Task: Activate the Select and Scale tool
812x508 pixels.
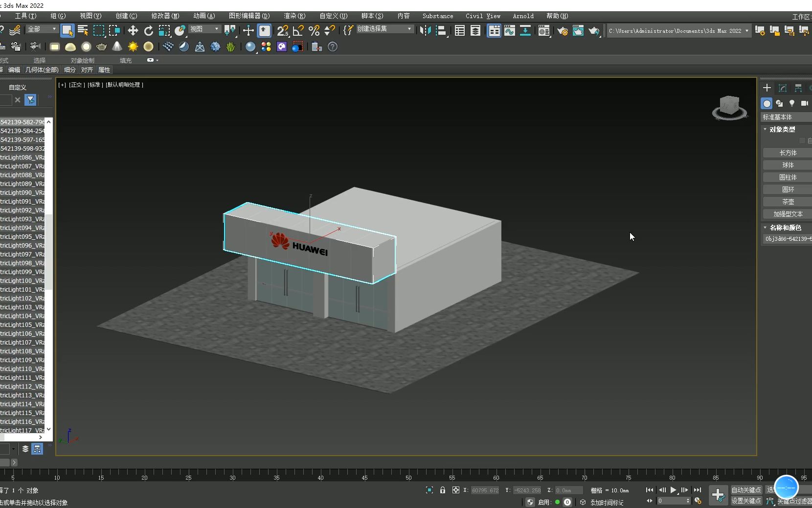Action: pyautogui.click(x=164, y=30)
